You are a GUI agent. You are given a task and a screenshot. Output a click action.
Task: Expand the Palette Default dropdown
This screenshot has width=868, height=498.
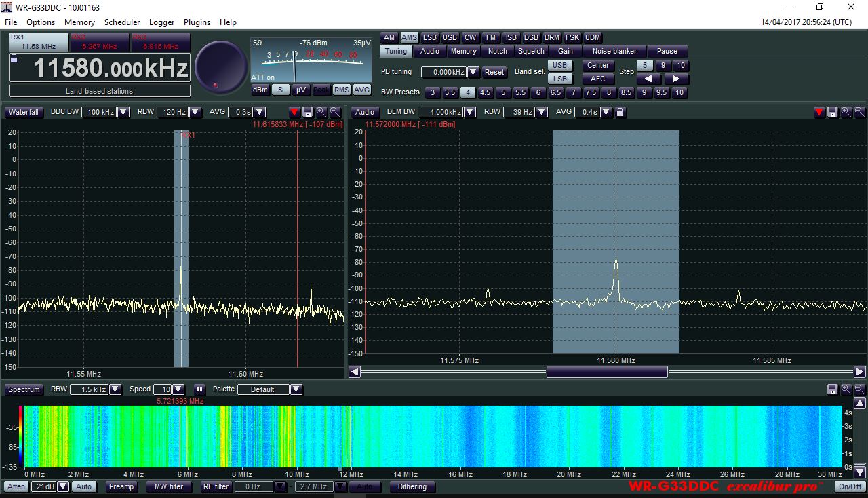pyautogui.click(x=296, y=389)
